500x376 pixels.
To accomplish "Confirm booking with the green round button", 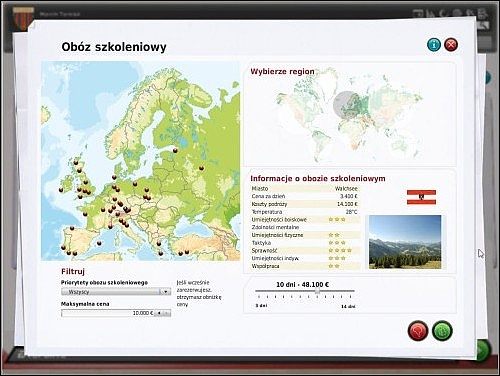I will pos(442,331).
